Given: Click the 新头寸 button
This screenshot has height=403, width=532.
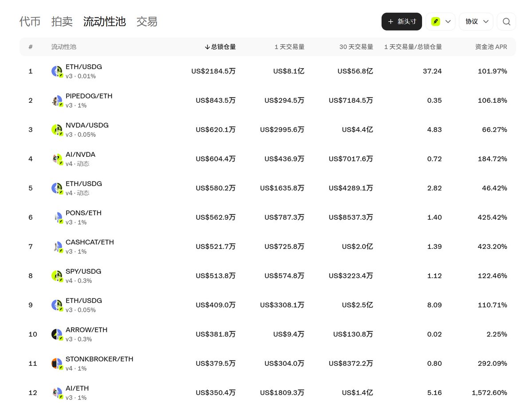Looking at the screenshot, I should pos(402,22).
